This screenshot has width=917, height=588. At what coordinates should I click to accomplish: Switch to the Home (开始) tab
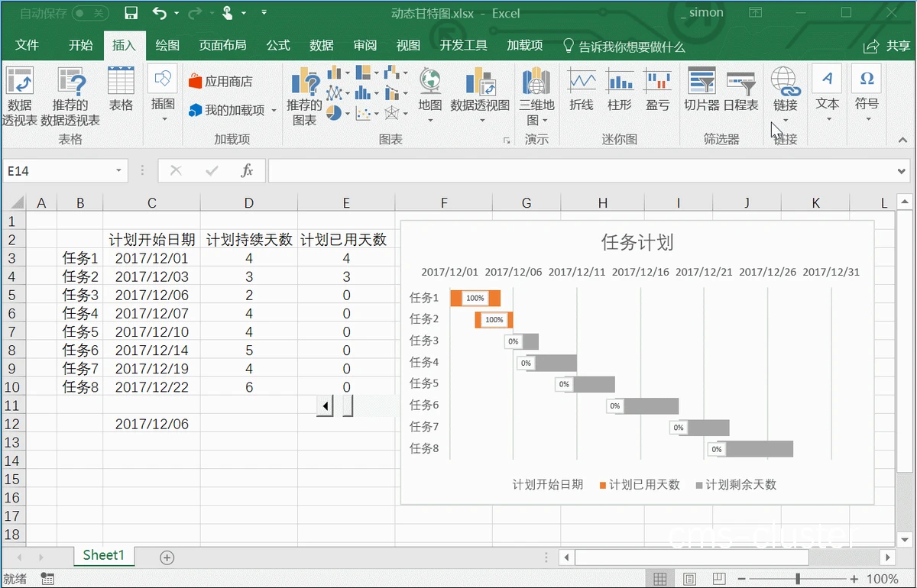coord(80,46)
